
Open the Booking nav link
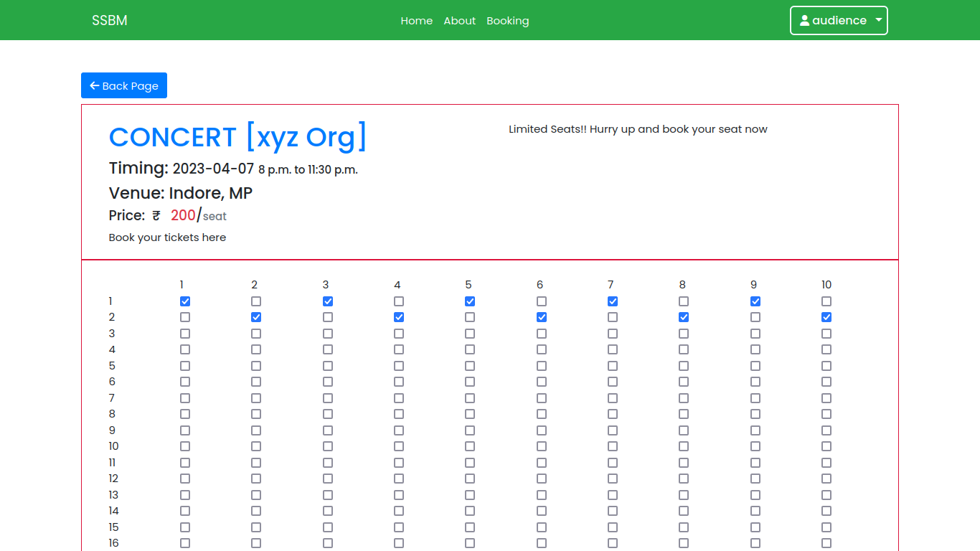(x=507, y=21)
